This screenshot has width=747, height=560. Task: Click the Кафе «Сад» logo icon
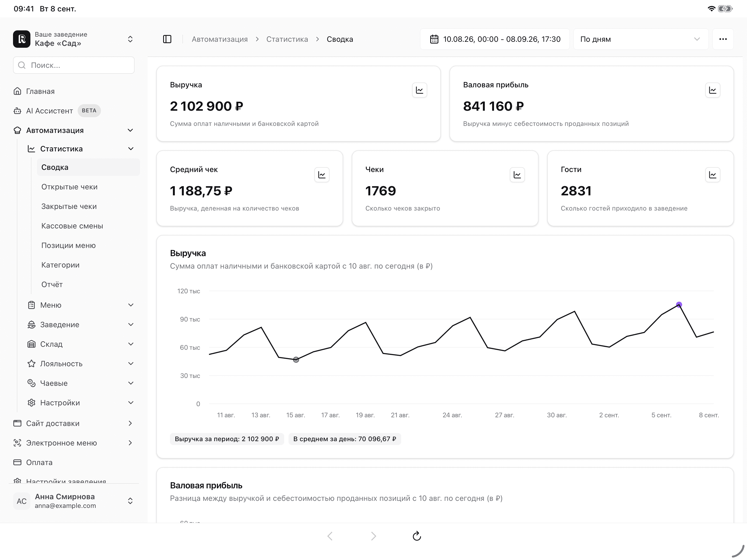tap(22, 39)
